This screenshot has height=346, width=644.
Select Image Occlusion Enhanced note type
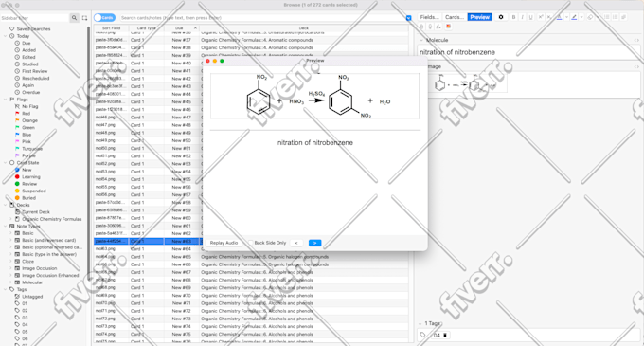click(50, 275)
